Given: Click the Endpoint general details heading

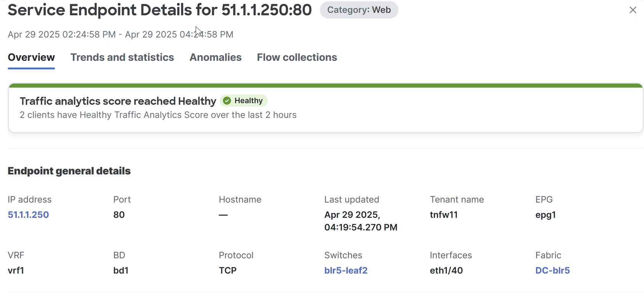Looking at the screenshot, I should tap(69, 171).
